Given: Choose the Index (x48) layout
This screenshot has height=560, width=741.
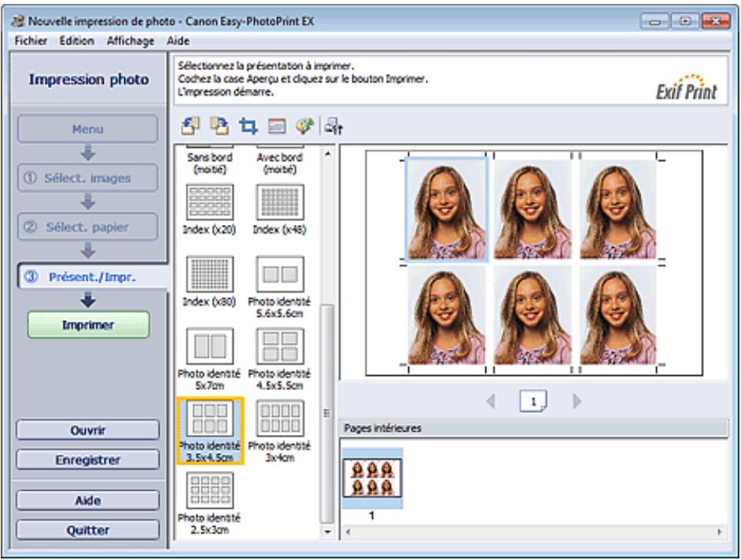Looking at the screenshot, I should click(280, 209).
